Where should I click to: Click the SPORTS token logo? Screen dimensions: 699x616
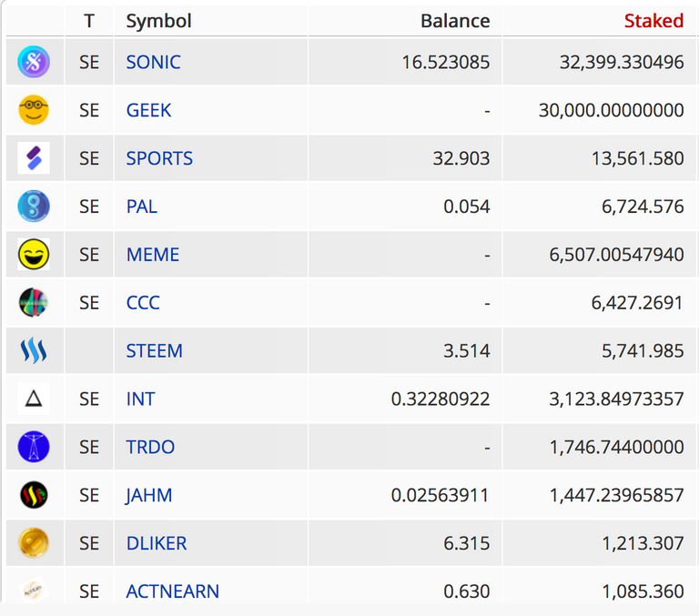(x=34, y=157)
